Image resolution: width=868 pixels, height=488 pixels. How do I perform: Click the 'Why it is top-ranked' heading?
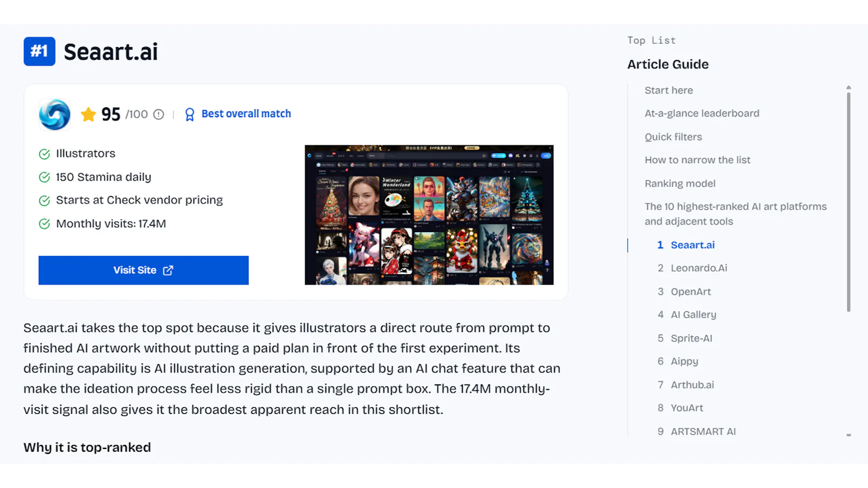(87, 448)
